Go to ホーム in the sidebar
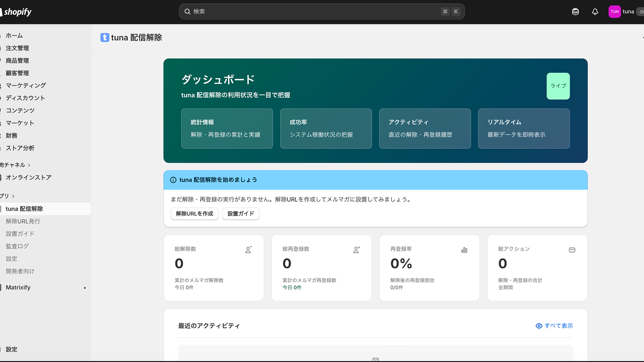 coord(14,35)
